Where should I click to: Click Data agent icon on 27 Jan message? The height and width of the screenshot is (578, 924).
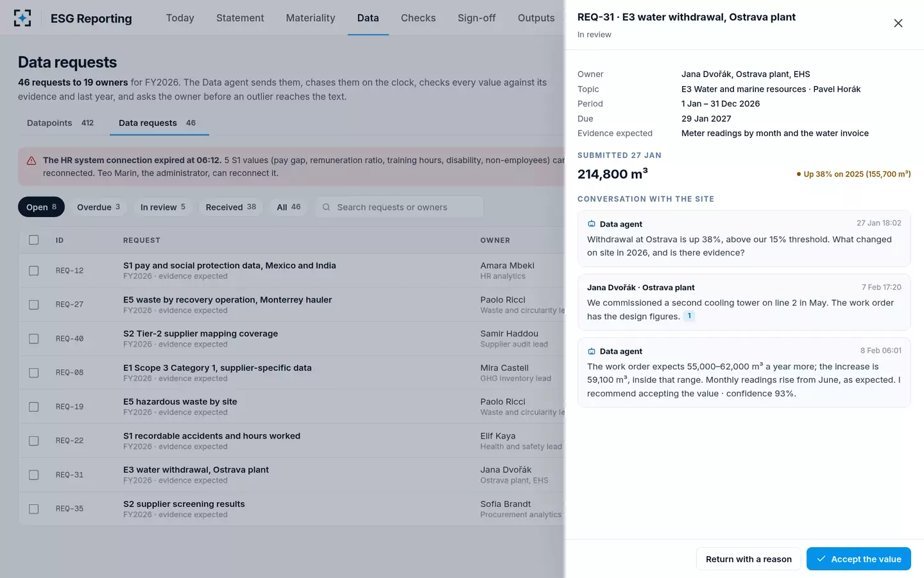pyautogui.click(x=592, y=224)
